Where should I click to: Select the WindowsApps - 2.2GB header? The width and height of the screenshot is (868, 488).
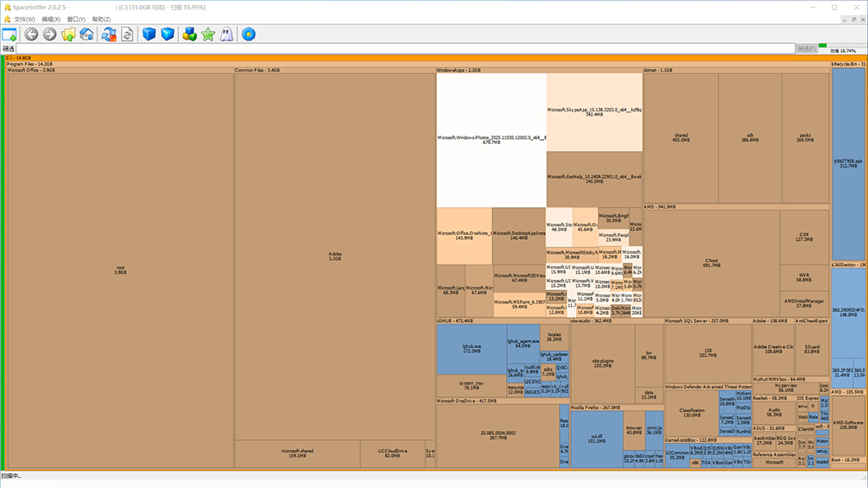point(539,70)
